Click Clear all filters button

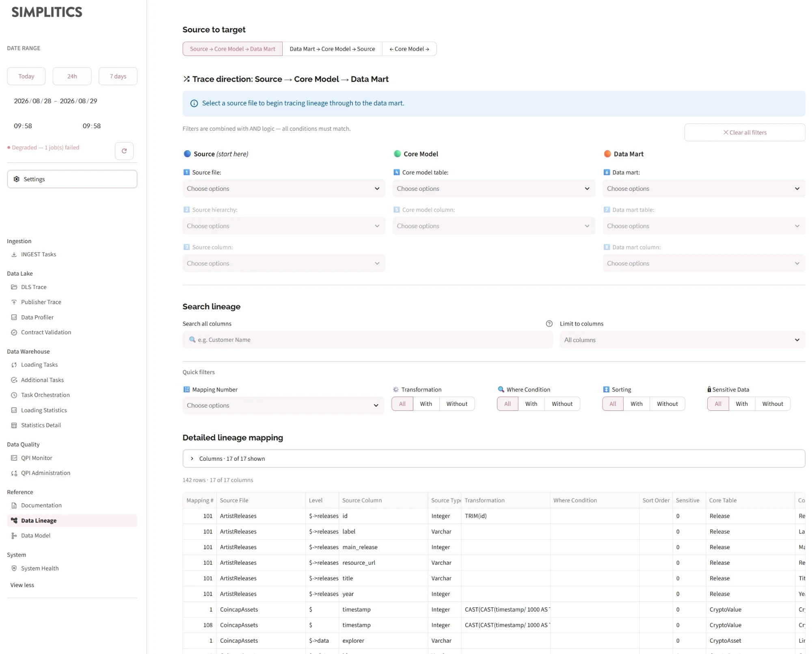[745, 132]
